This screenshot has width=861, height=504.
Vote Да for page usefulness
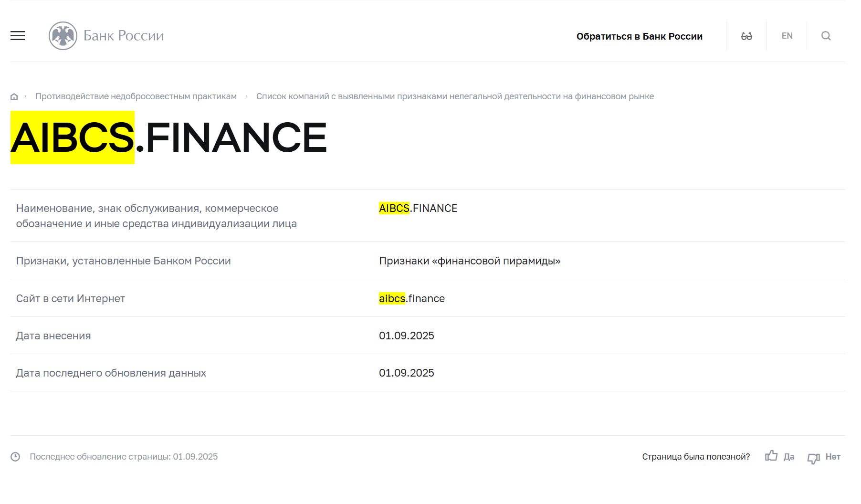click(789, 457)
